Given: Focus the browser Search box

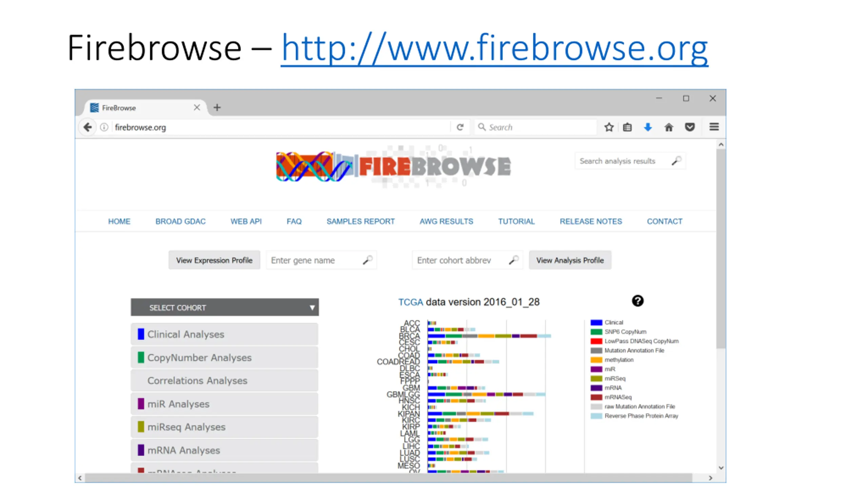Looking at the screenshot, I should (536, 127).
